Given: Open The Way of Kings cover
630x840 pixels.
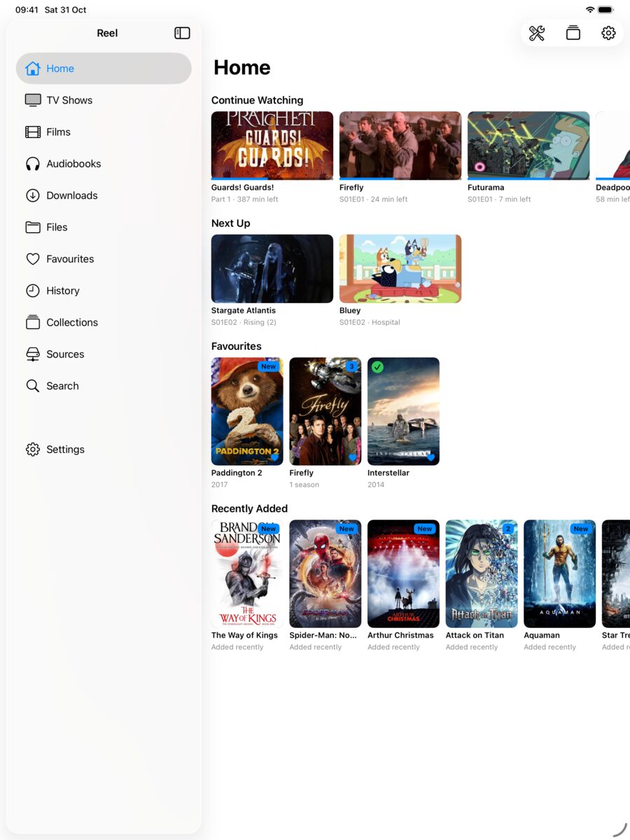Looking at the screenshot, I should [x=247, y=574].
